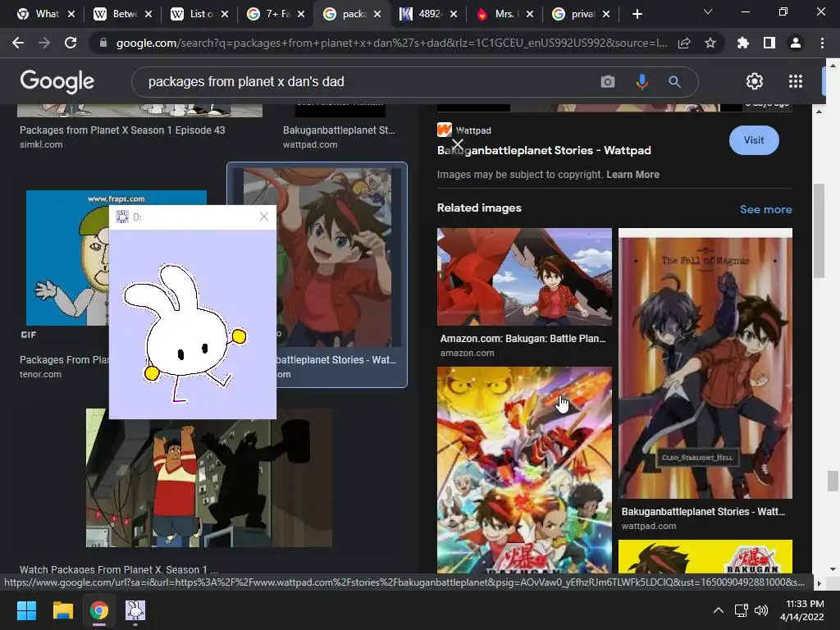
Task: Click the forward navigation arrow
Action: point(44,43)
